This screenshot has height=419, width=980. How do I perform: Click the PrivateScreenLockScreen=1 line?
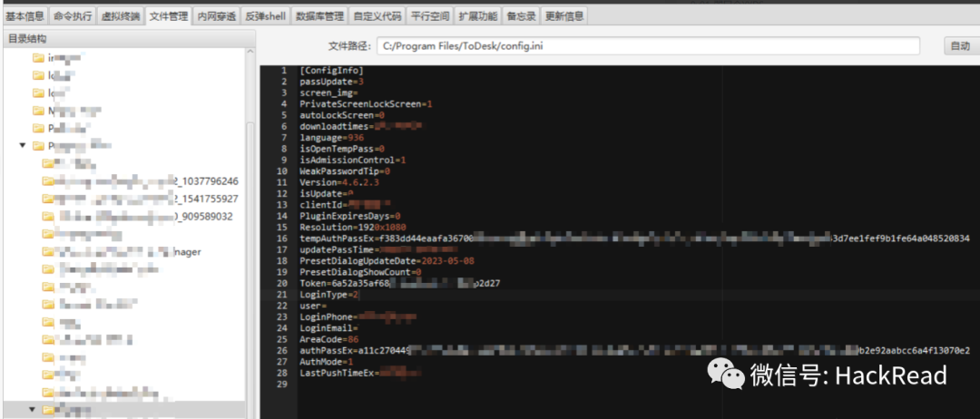367,103
